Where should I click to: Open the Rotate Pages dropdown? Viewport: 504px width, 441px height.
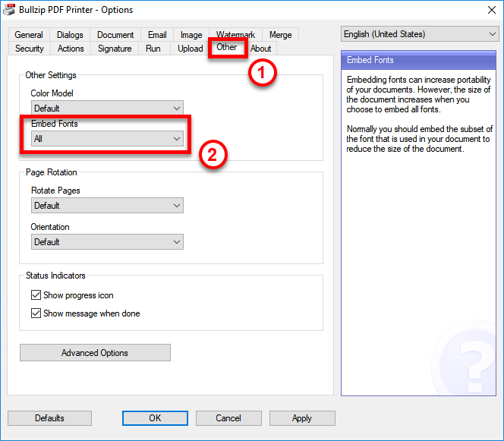click(x=107, y=206)
